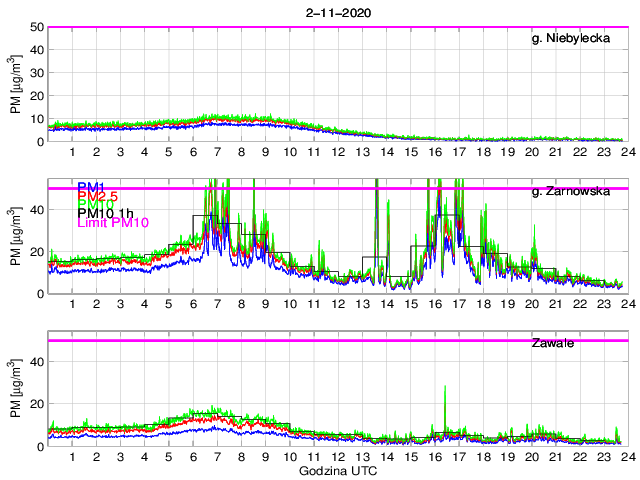Select the magenta Limit PM10 legend entry

pos(113,223)
